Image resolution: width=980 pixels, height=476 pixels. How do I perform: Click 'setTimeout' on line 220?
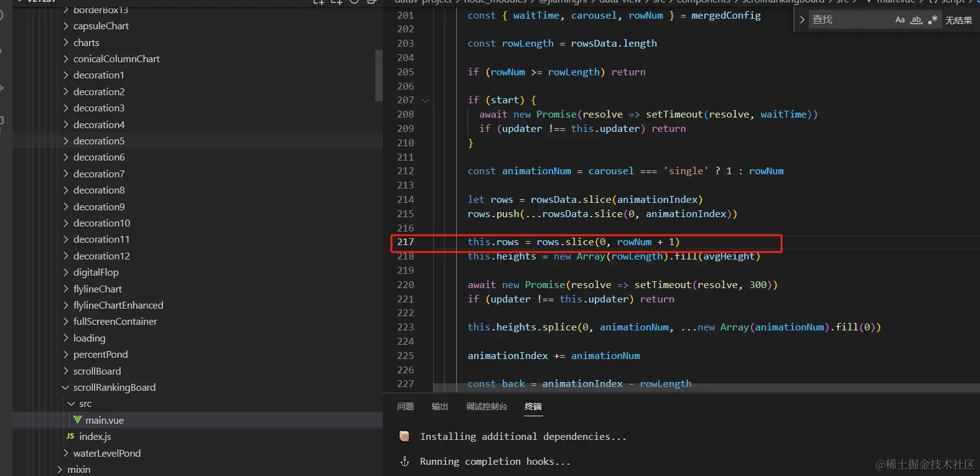coord(663,285)
